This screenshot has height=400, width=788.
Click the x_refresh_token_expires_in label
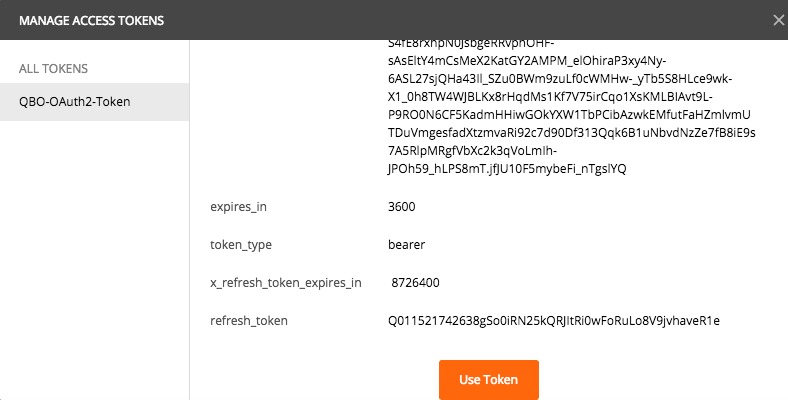click(285, 283)
